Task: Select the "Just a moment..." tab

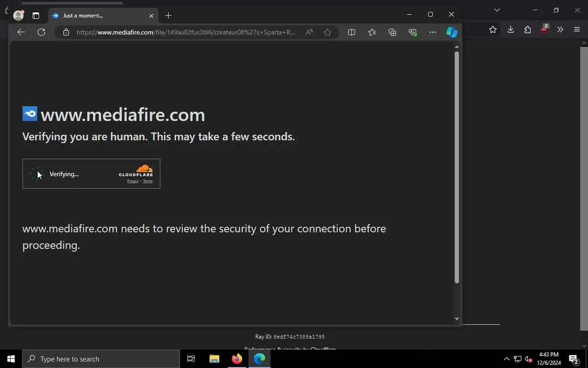Action: coord(103,16)
